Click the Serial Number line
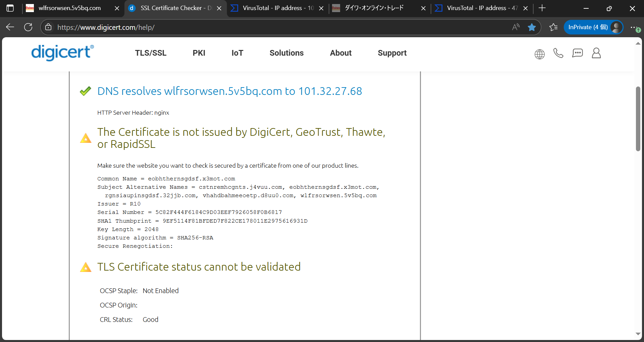The image size is (644, 342). [x=190, y=212]
